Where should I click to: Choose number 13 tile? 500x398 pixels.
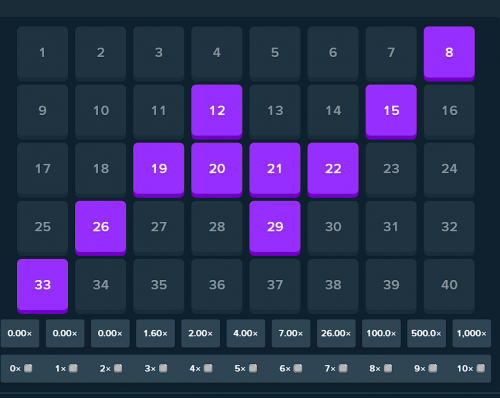[x=275, y=112]
